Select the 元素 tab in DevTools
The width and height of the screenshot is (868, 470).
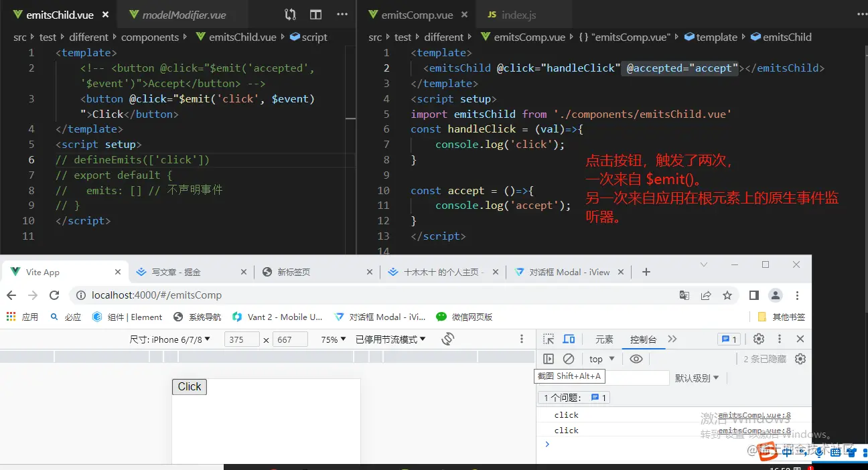pyautogui.click(x=604, y=339)
